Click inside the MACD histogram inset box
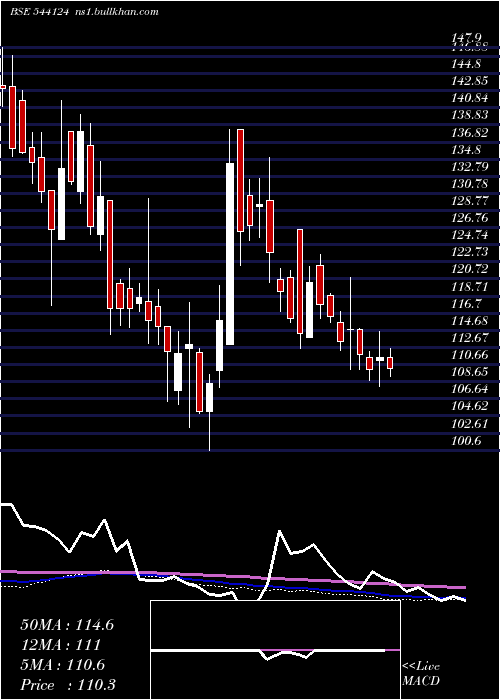Image resolution: width=500 pixels, height=700 pixels. coord(275,650)
